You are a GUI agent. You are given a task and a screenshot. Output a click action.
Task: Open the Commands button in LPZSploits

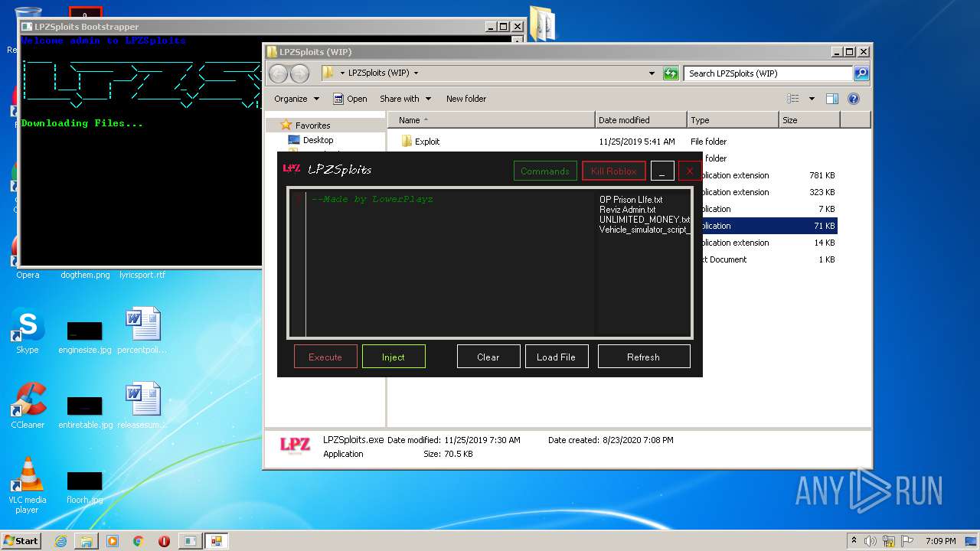[x=545, y=171]
